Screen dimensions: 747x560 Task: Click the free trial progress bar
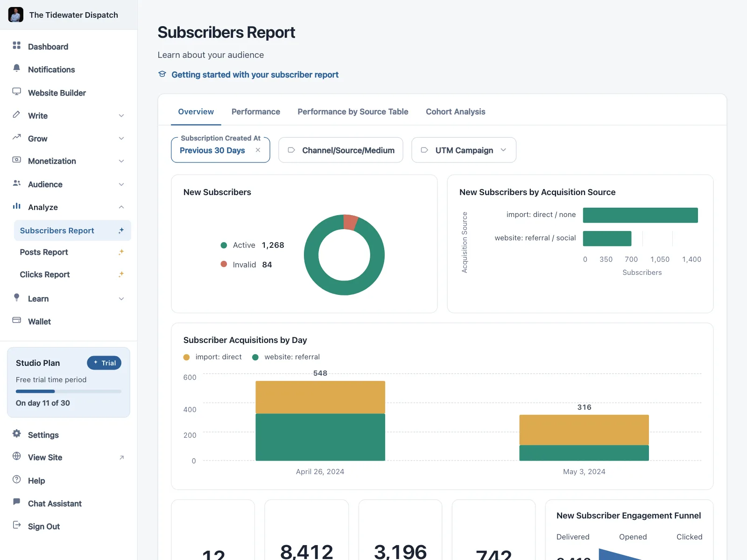click(69, 391)
